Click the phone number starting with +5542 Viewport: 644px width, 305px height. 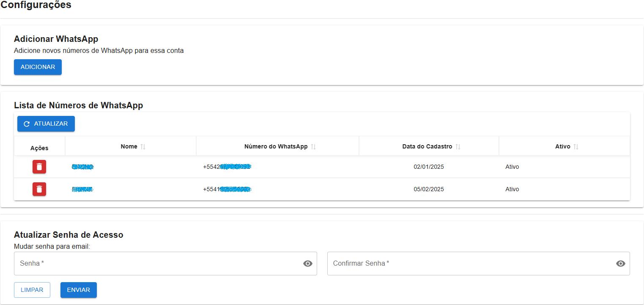pos(227,167)
